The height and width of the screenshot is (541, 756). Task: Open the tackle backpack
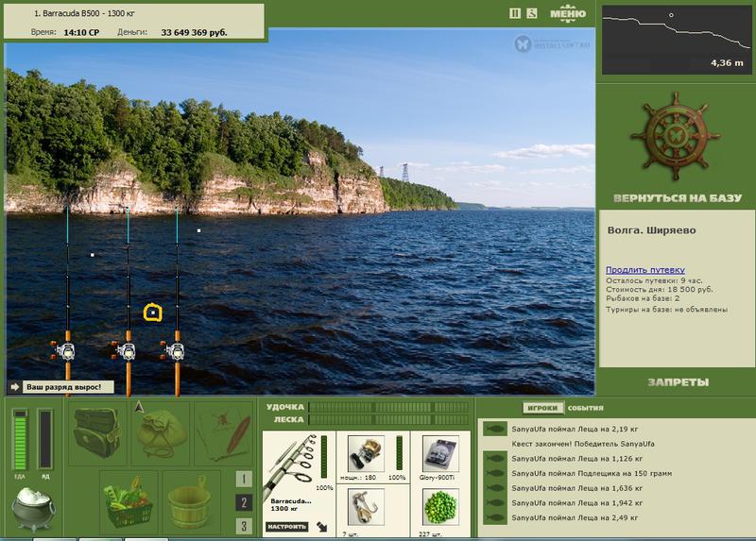(x=97, y=433)
